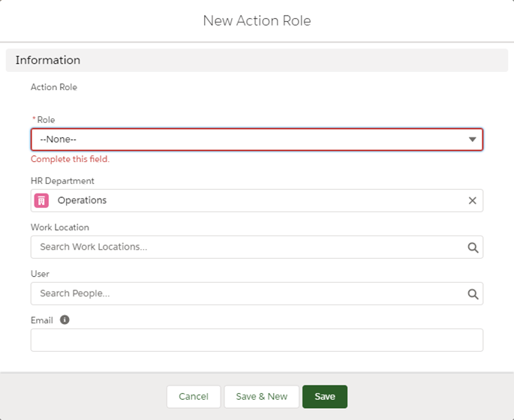Click into the Email text box

pos(257,340)
